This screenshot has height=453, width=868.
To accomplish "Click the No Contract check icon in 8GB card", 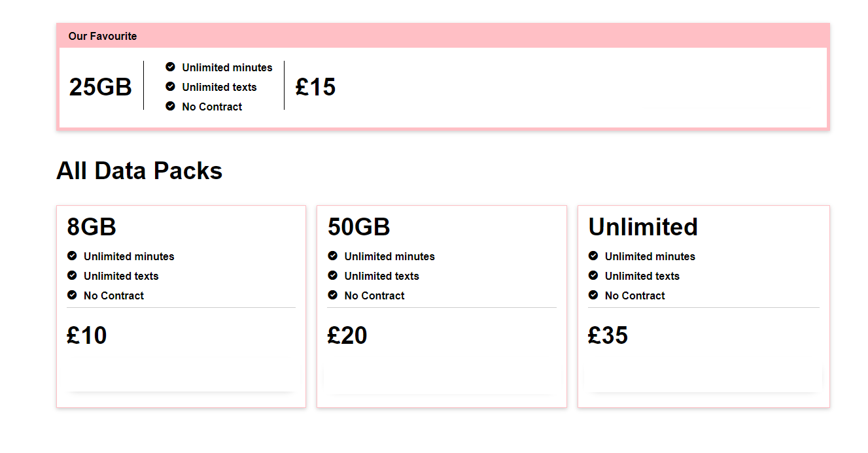I will [72, 295].
